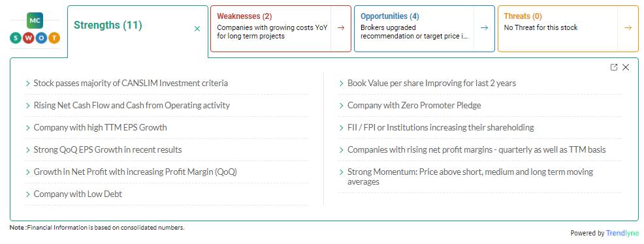Viewport: 644px width, 244px height.
Task: Click the red W circle icon
Action: (28, 38)
